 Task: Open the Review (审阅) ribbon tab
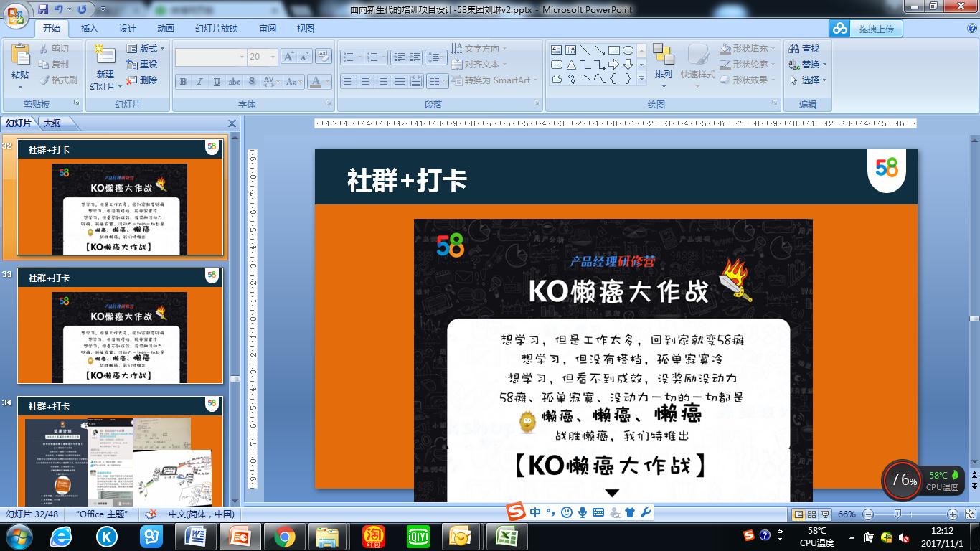[x=268, y=29]
